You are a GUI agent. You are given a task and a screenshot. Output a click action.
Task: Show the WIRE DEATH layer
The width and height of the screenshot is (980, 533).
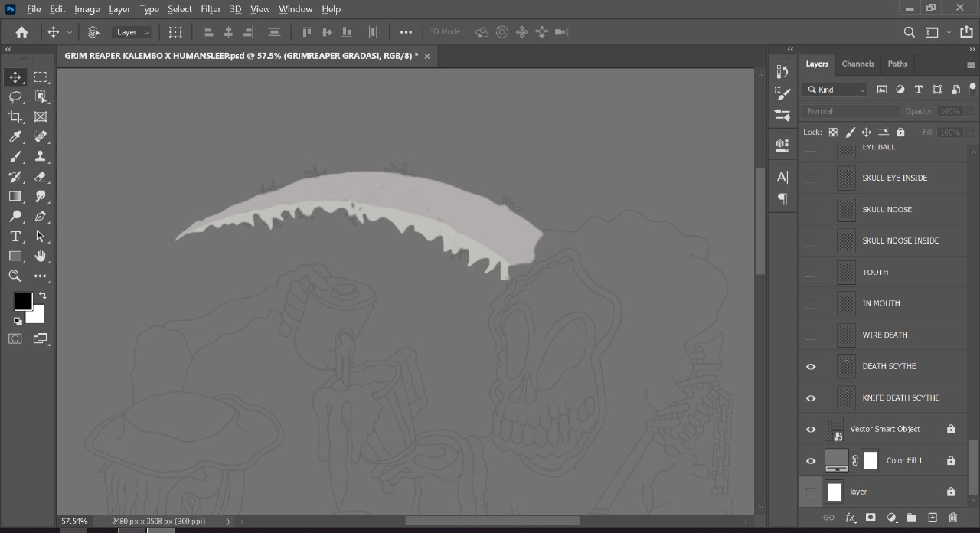[x=811, y=335]
